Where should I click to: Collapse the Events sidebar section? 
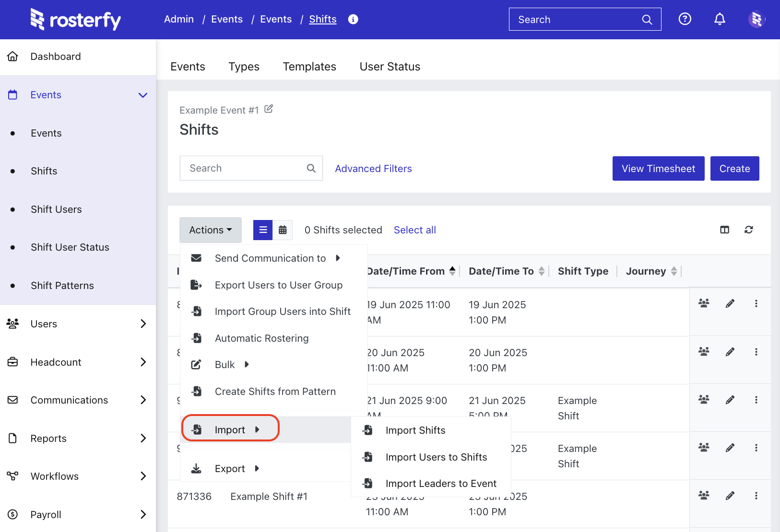tap(142, 95)
